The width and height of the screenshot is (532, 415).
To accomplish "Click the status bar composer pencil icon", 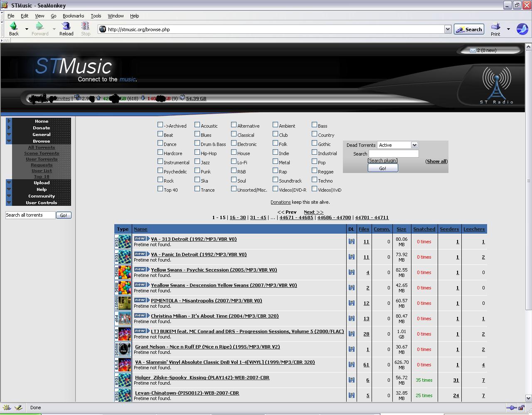I will (x=18, y=408).
